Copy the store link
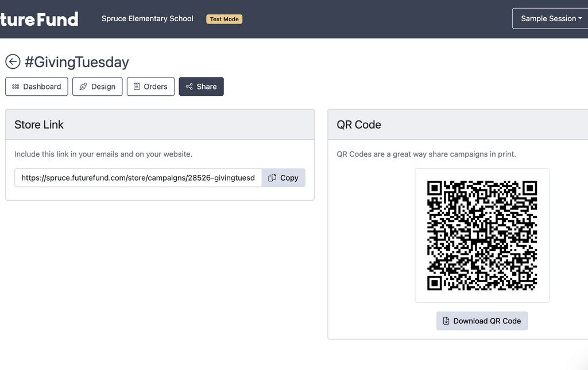This screenshot has height=370, width=588. (x=284, y=178)
